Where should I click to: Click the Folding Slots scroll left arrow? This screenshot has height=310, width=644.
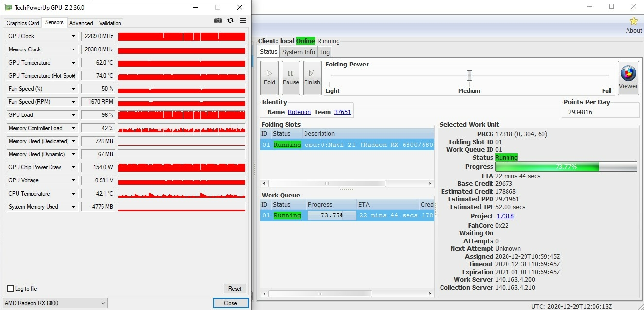tap(264, 184)
